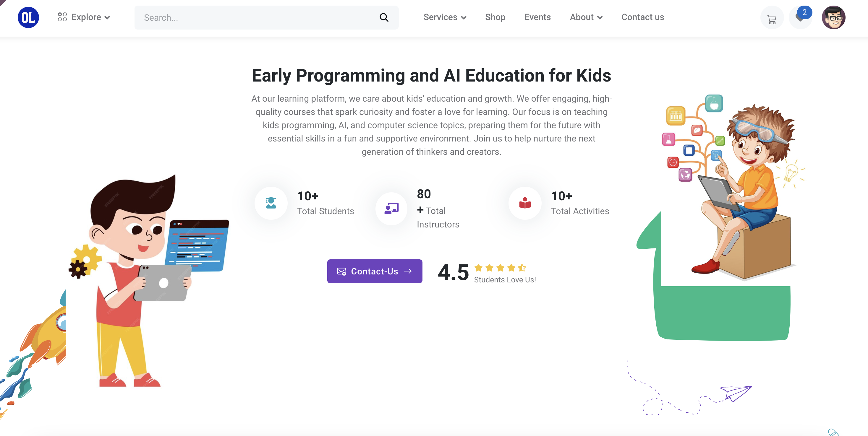Expand the Services dropdown
The image size is (868, 436).
(445, 17)
